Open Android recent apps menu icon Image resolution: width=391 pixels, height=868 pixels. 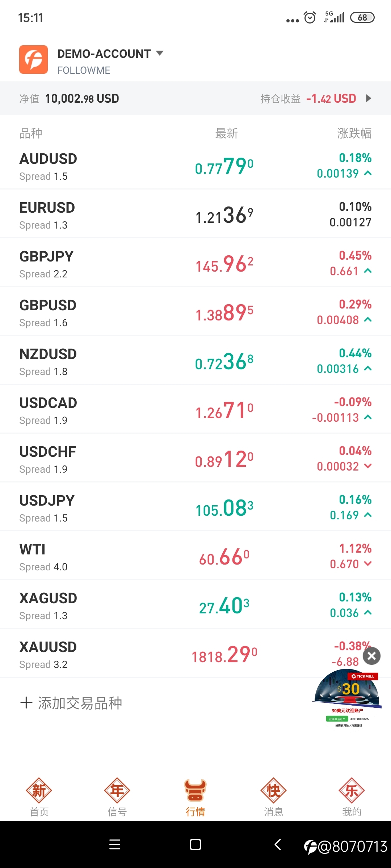[x=115, y=845]
